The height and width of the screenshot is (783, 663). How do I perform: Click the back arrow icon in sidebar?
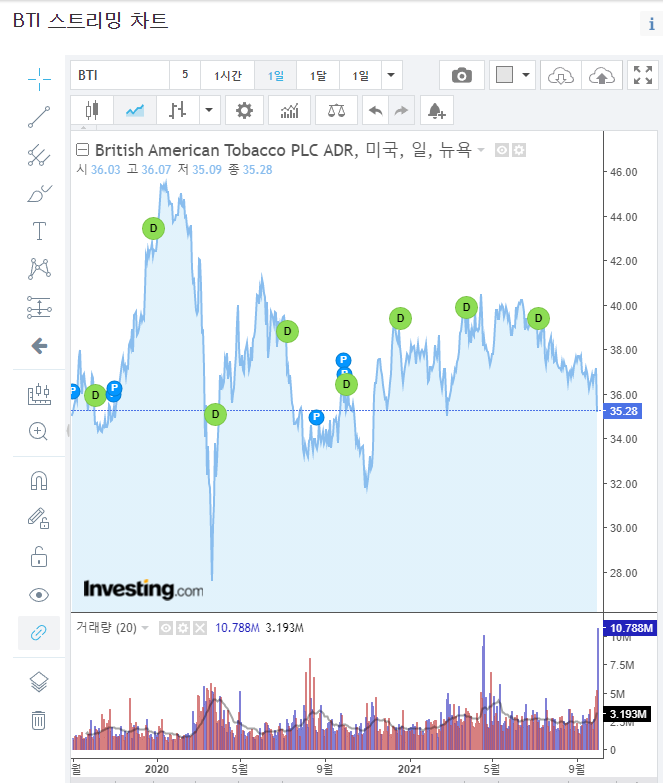39,346
